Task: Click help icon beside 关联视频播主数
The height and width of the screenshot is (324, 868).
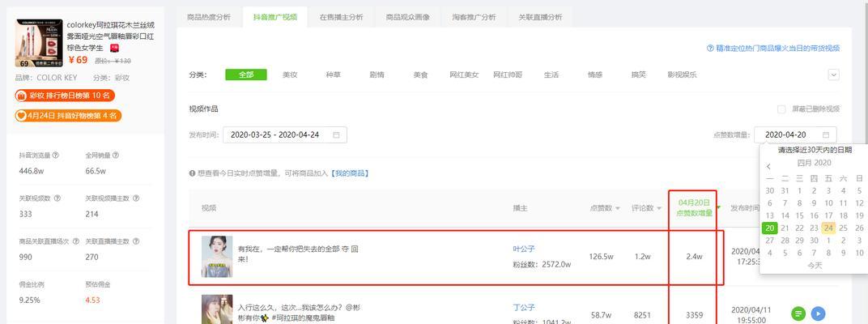Action: click(136, 198)
